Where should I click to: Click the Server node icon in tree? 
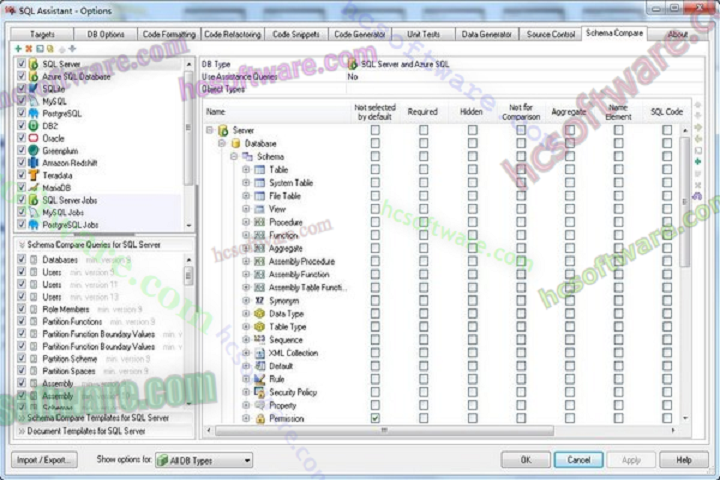tap(224, 130)
